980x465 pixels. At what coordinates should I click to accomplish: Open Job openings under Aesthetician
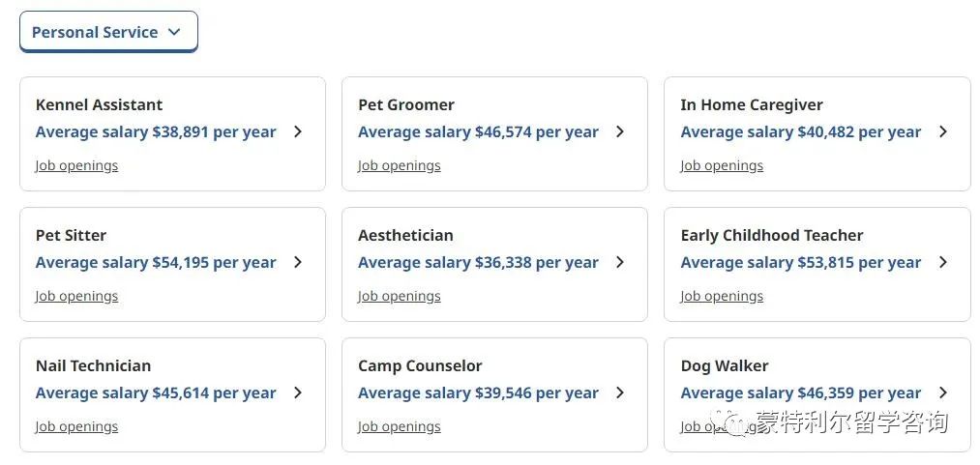[400, 297]
